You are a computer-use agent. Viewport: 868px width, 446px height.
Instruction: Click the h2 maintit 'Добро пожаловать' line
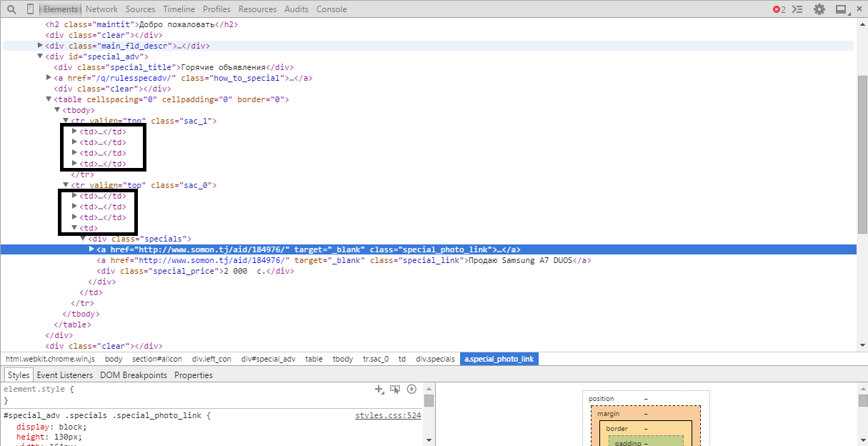pos(141,24)
